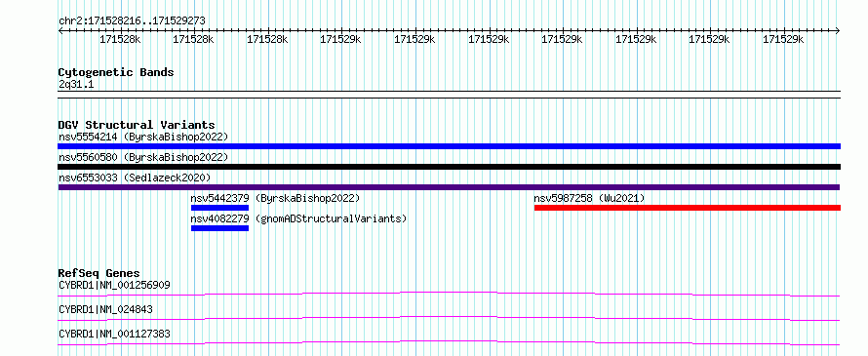Click the chr2:171528216..171529273 coordinate label
Image resolution: width=868 pixels, height=356 pixels.
[x=132, y=20]
